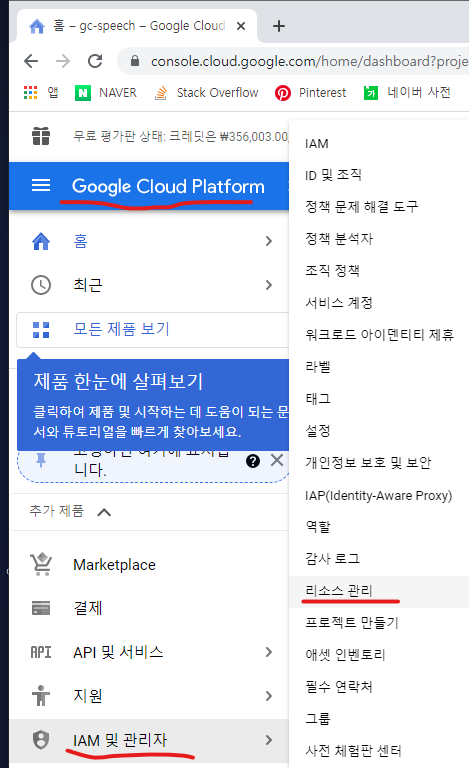Viewport: 469px width, 768px height.
Task: Click the clock icon for 최근
Action: coord(41,285)
